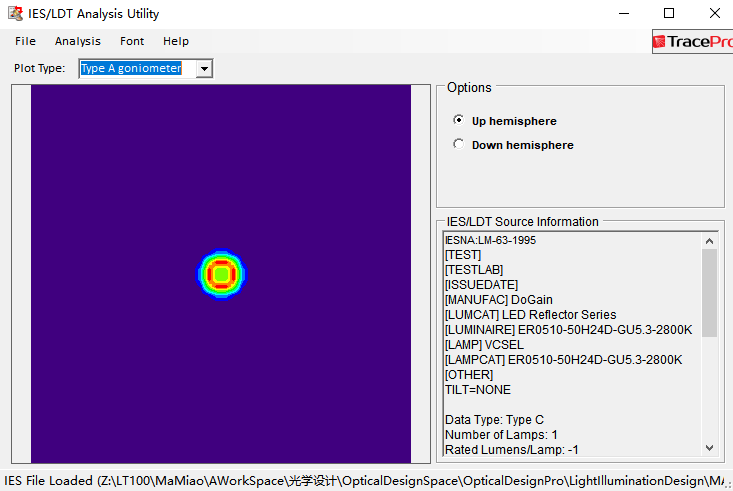Open the Help menu
This screenshot has height=491, width=733.
click(176, 41)
